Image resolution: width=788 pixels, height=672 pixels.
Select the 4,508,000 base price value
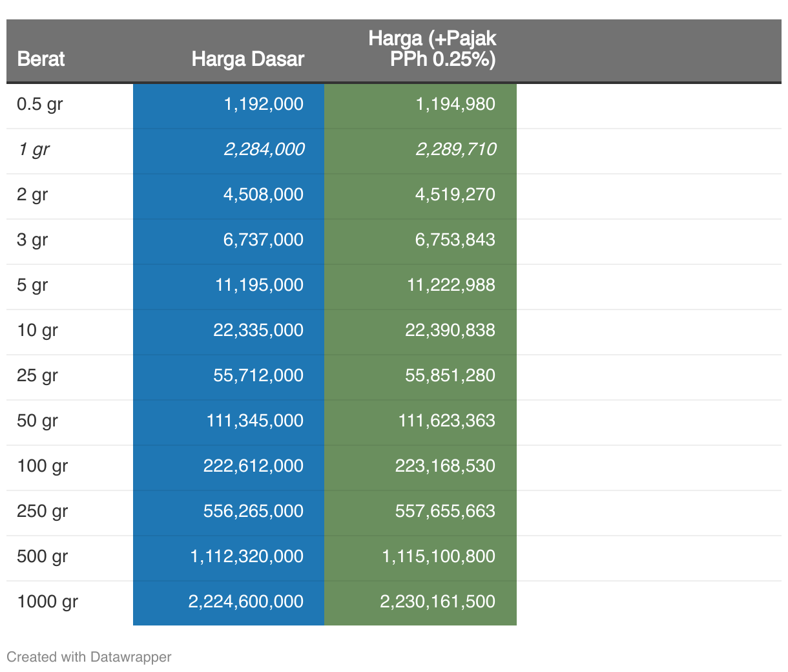click(263, 194)
